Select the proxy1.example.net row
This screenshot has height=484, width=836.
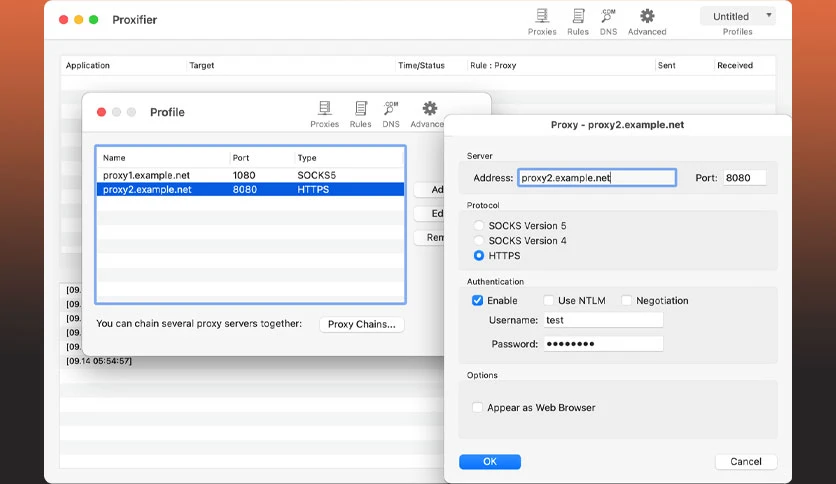[250, 175]
